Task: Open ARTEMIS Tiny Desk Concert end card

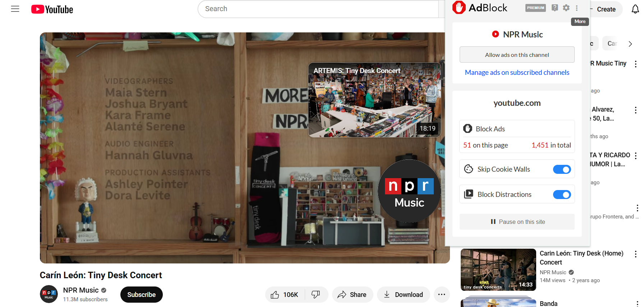Action: 374,100
